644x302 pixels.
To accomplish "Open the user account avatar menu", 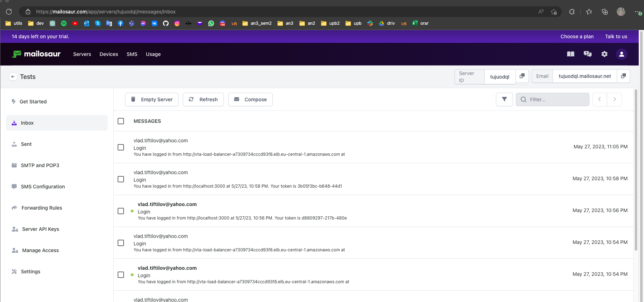I will (622, 54).
